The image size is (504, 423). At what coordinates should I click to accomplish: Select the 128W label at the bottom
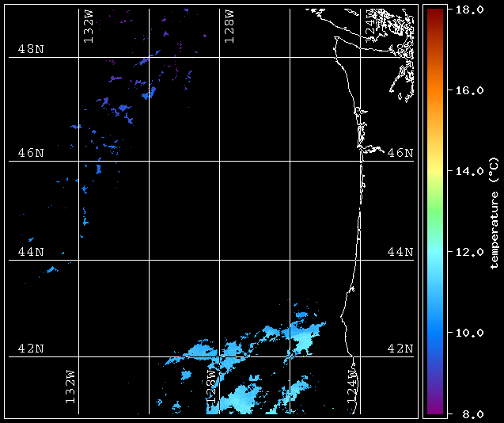[211, 387]
